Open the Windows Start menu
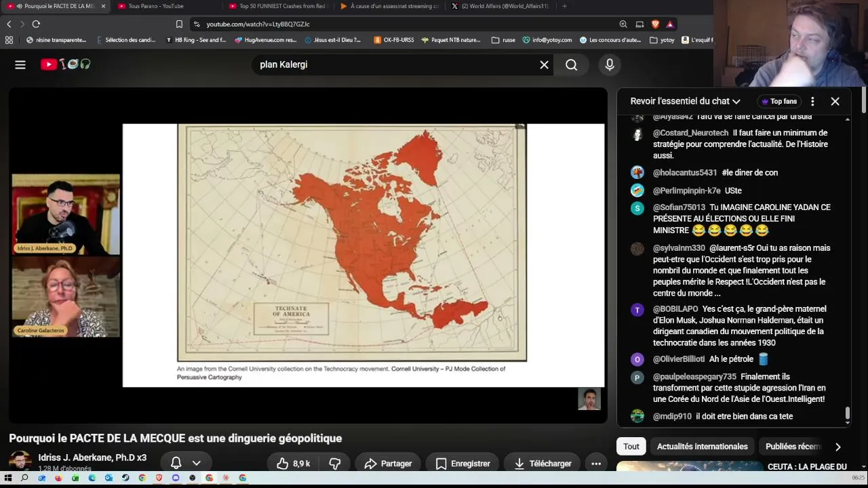 (8, 478)
